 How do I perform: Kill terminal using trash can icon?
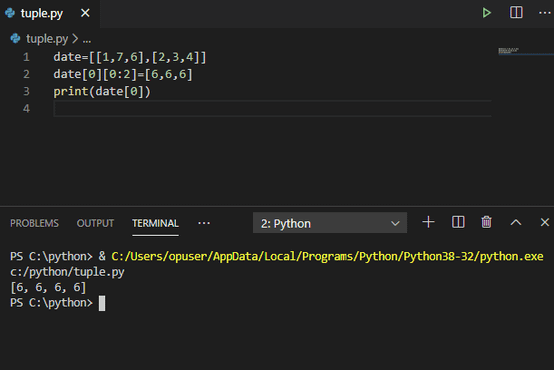point(486,222)
